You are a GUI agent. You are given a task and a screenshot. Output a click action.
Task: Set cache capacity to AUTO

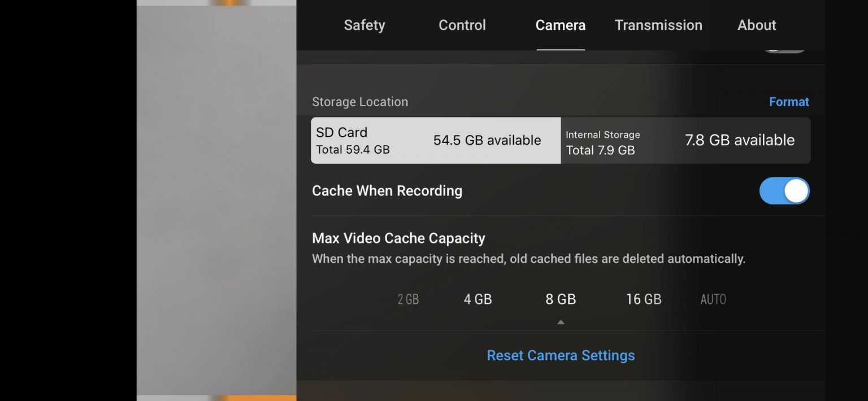click(713, 299)
